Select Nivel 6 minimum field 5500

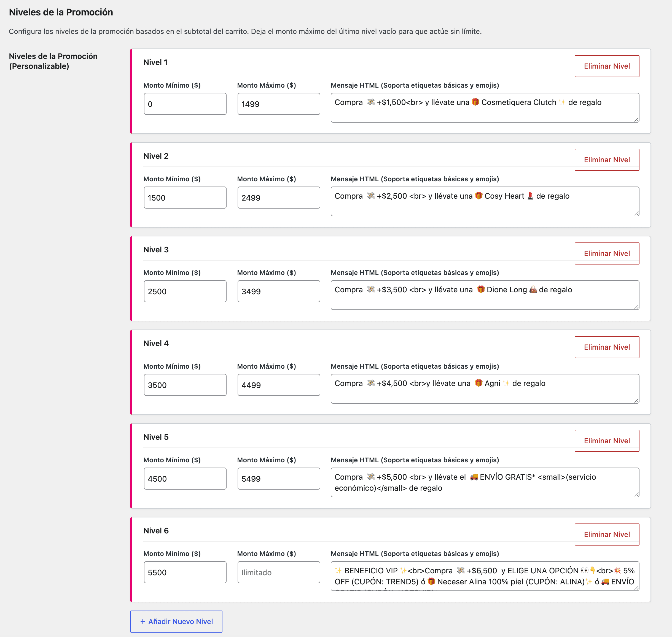click(185, 573)
